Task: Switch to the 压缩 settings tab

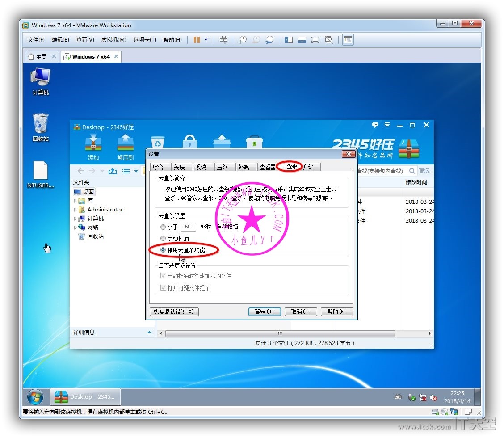Action: pyautogui.click(x=222, y=167)
